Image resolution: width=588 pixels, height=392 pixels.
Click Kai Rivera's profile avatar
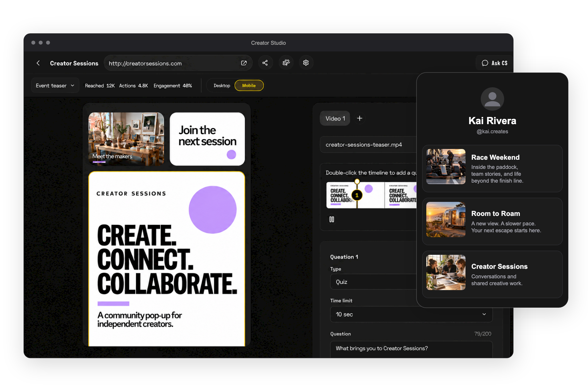tap(492, 99)
